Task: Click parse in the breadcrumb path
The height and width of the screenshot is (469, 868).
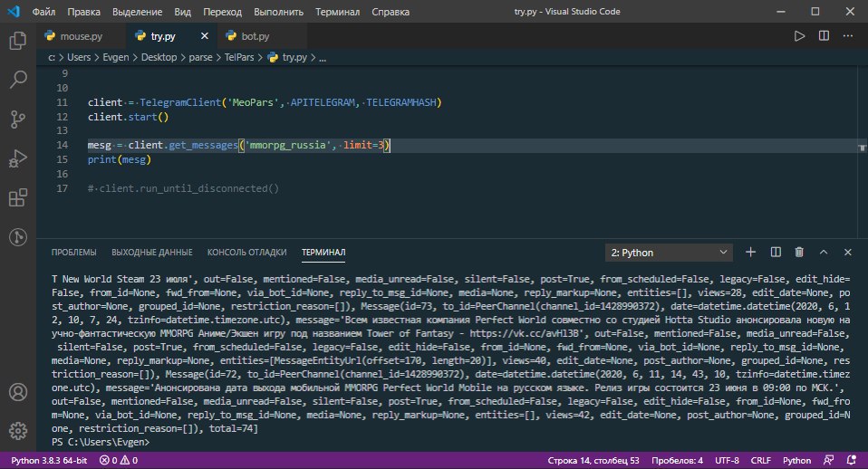Action: click(x=200, y=57)
